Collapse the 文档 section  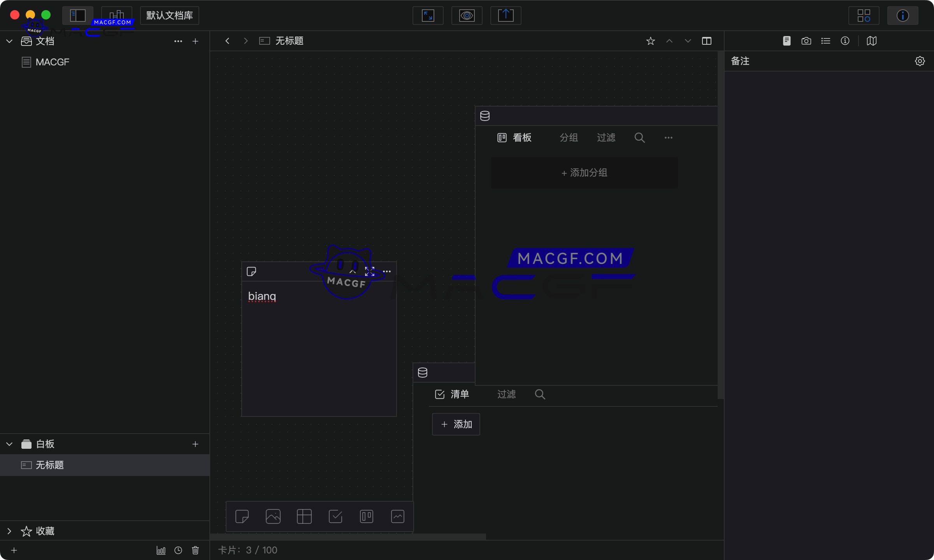[x=9, y=41]
